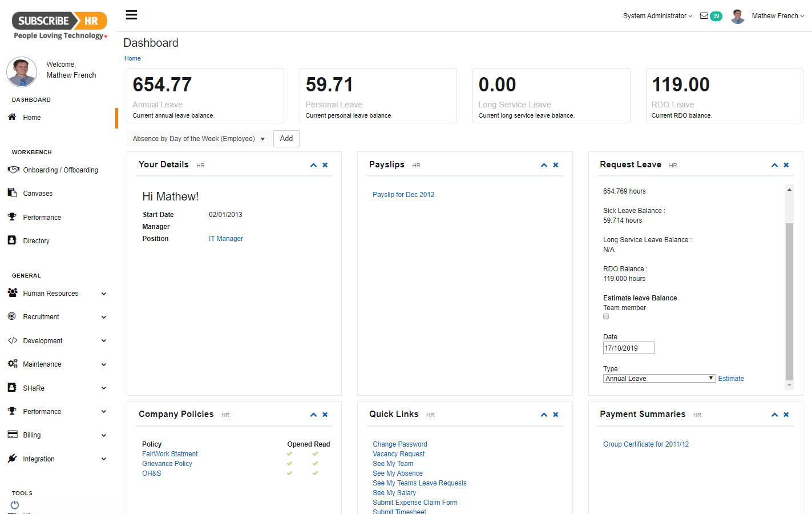
Task: Click the Billing sidebar icon
Action: pos(13,435)
